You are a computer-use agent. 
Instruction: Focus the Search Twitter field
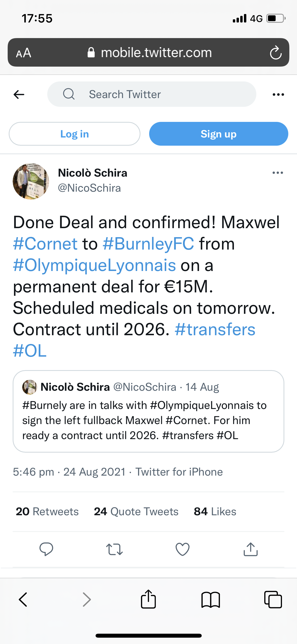coord(152,94)
